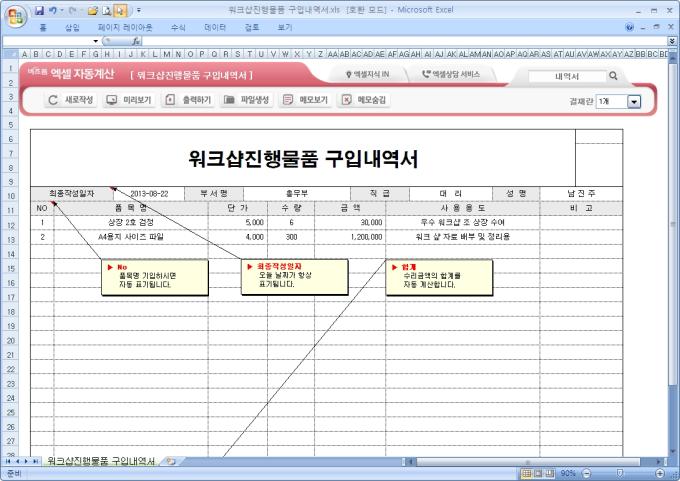Switch to Normal view in status bar
This screenshot has width=680, height=481.
click(527, 473)
